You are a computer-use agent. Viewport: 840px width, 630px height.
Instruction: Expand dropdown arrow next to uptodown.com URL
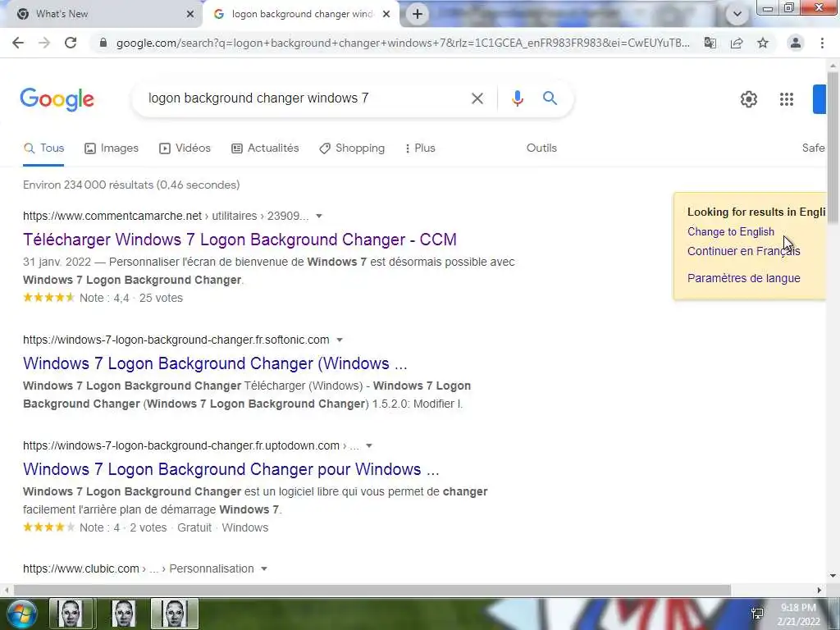pyautogui.click(x=369, y=445)
